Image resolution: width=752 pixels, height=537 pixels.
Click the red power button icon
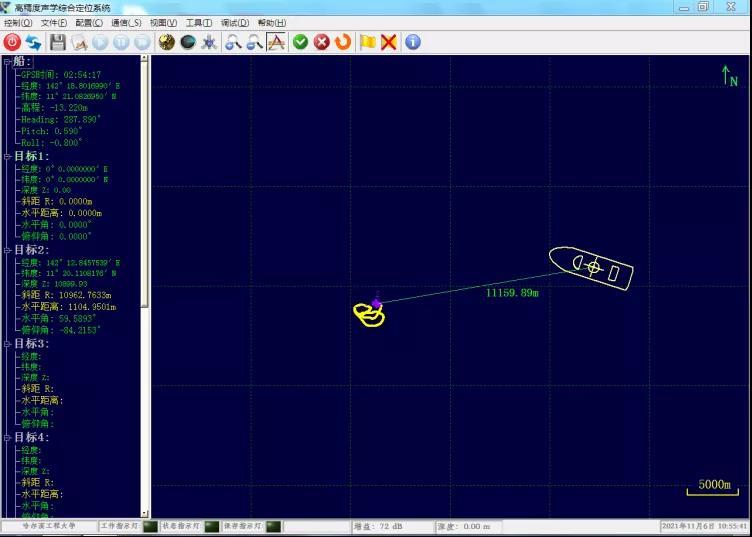coord(12,42)
